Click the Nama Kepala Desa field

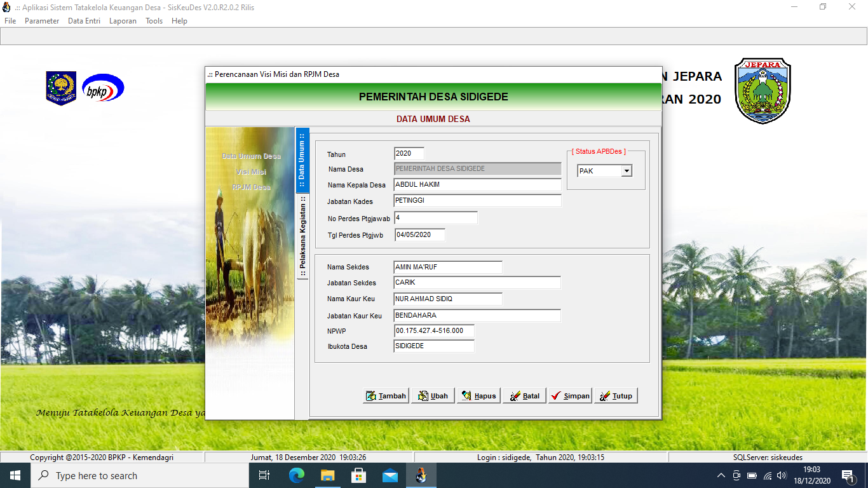477,185
